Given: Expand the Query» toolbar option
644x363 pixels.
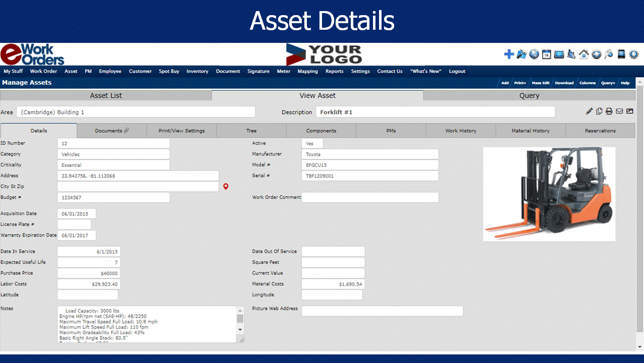Looking at the screenshot, I should point(608,83).
